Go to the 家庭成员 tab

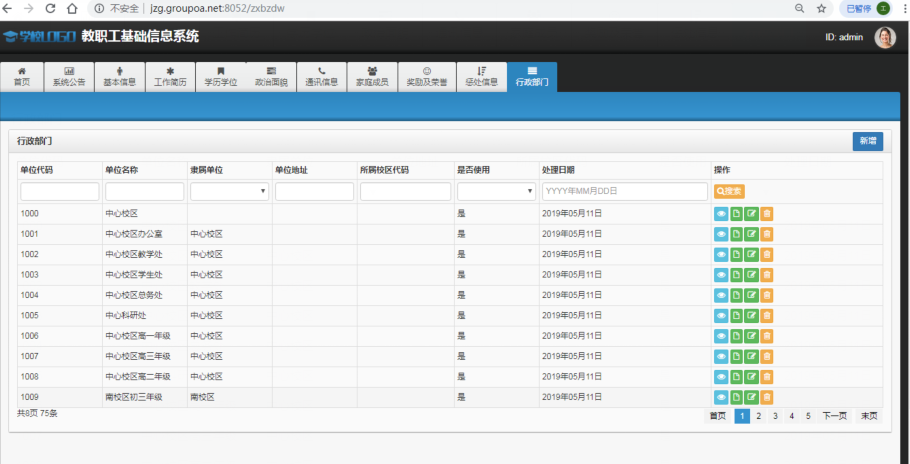pyautogui.click(x=372, y=77)
